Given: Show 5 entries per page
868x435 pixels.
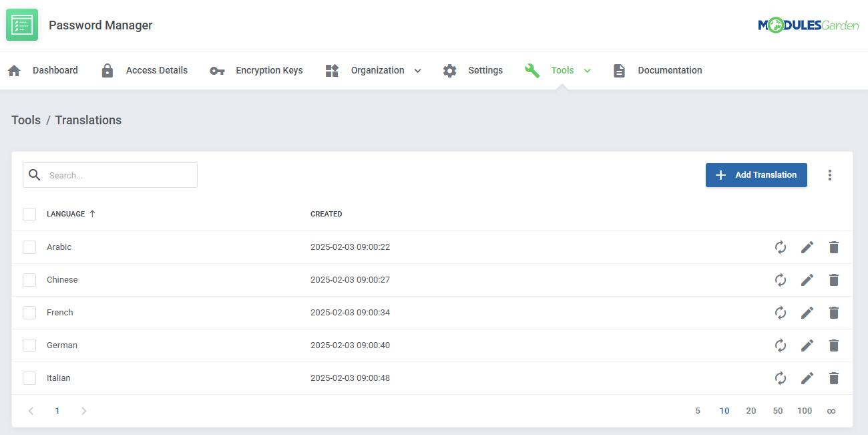Looking at the screenshot, I should (x=698, y=411).
